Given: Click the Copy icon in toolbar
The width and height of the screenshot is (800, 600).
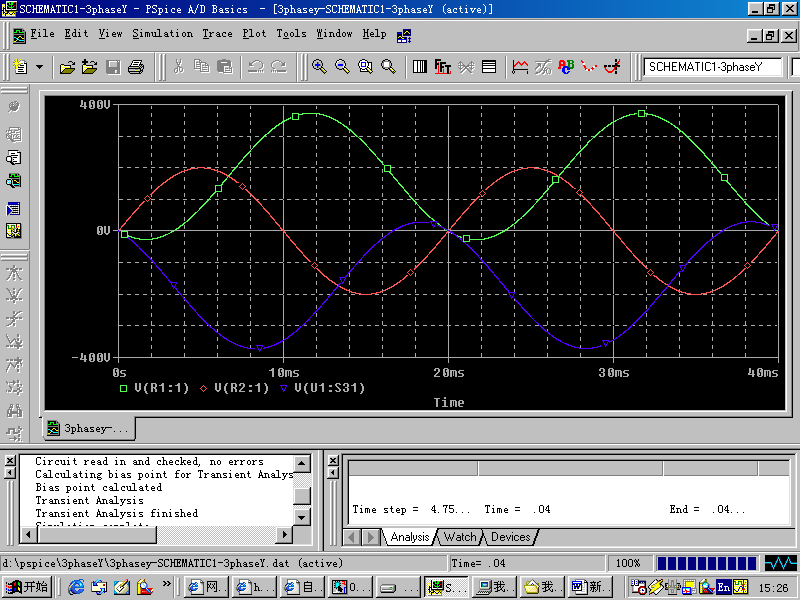Looking at the screenshot, I should pos(202,66).
